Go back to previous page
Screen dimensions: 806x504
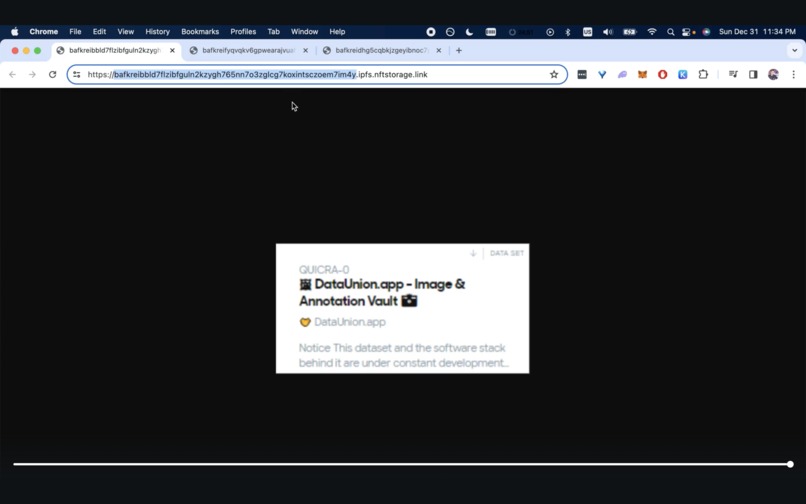[x=12, y=75]
